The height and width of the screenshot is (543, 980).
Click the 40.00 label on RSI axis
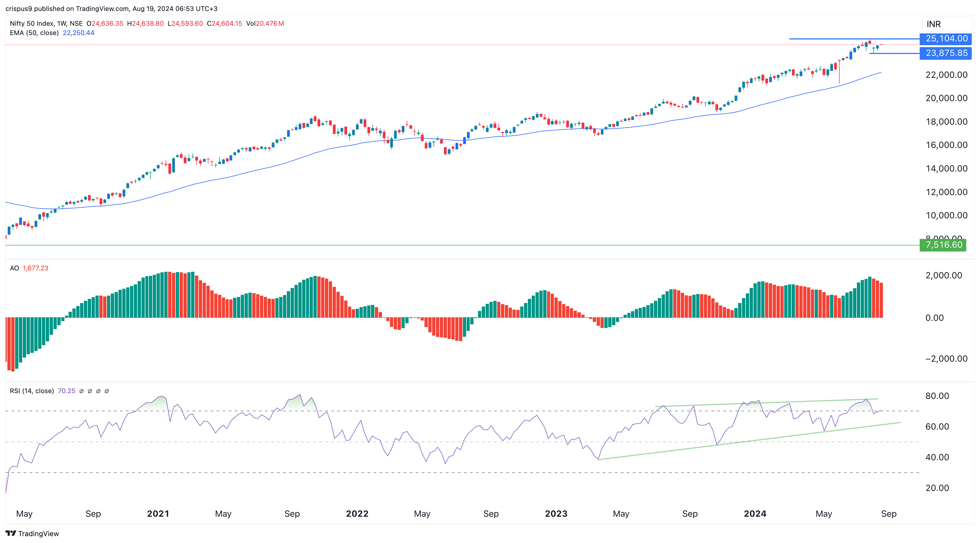937,457
